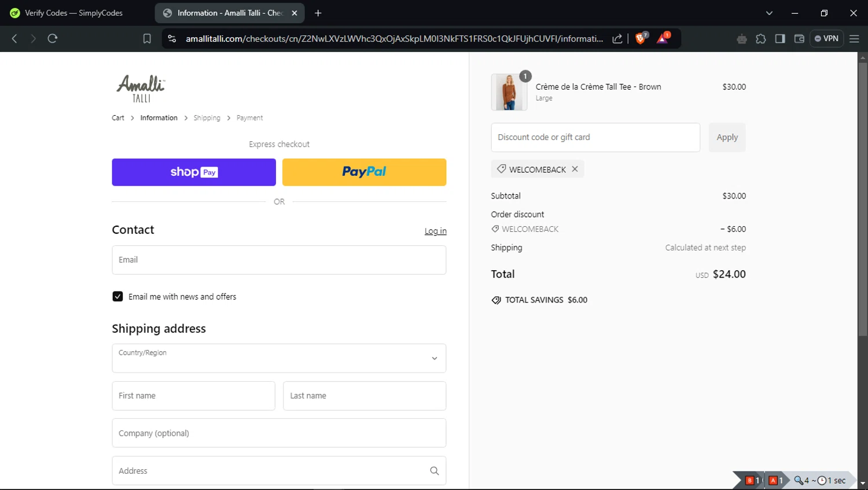
Task: Open a new tab with plus button
Action: [318, 13]
